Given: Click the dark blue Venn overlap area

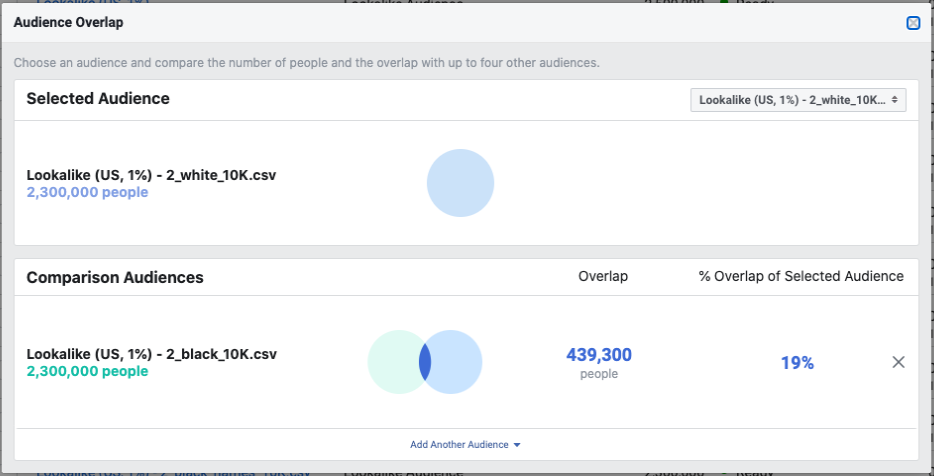Looking at the screenshot, I should pyautogui.click(x=425, y=362).
